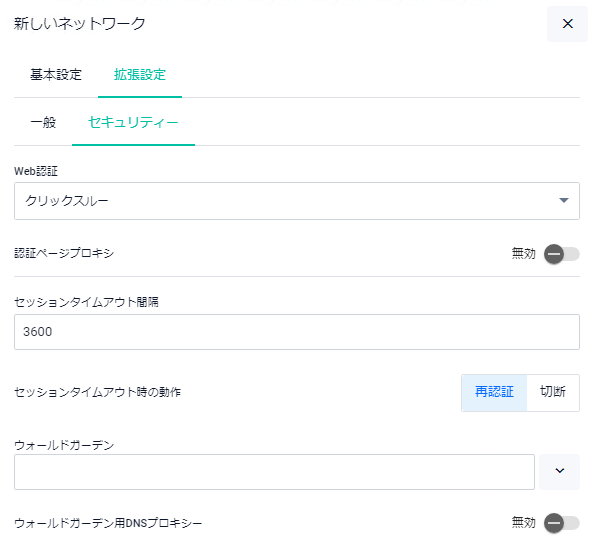Click the 新しいネットワーク panel title
The image size is (595, 545).
point(80,24)
